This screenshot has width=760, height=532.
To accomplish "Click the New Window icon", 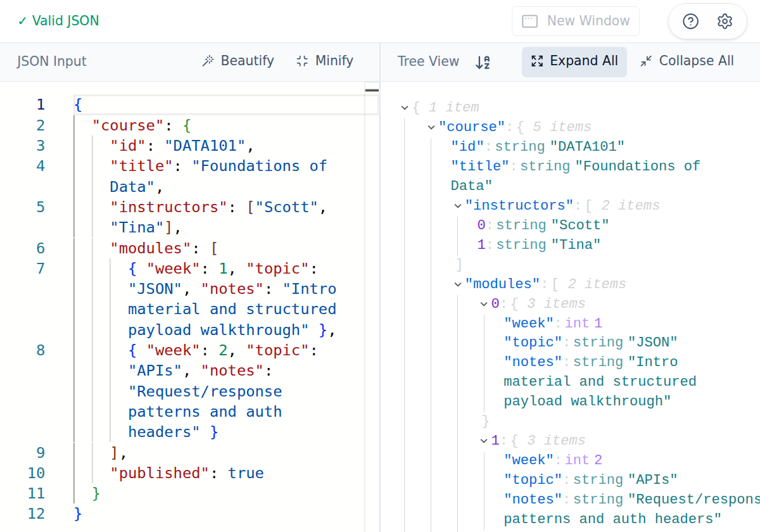I will coord(530,20).
